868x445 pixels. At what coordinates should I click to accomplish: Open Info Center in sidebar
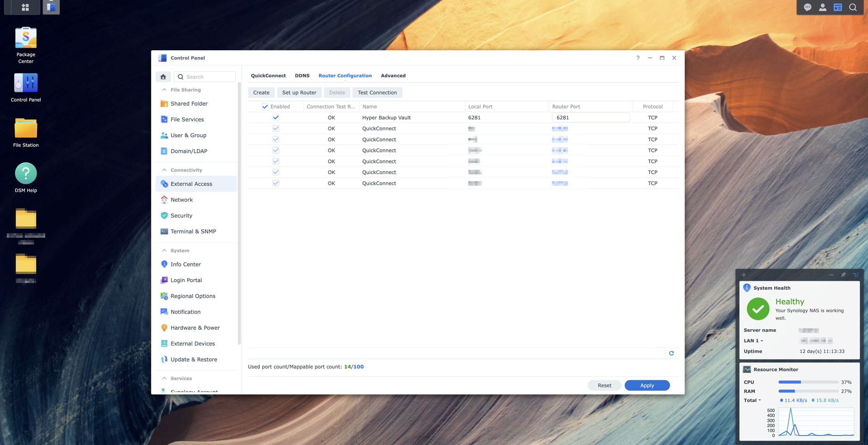[196, 265]
